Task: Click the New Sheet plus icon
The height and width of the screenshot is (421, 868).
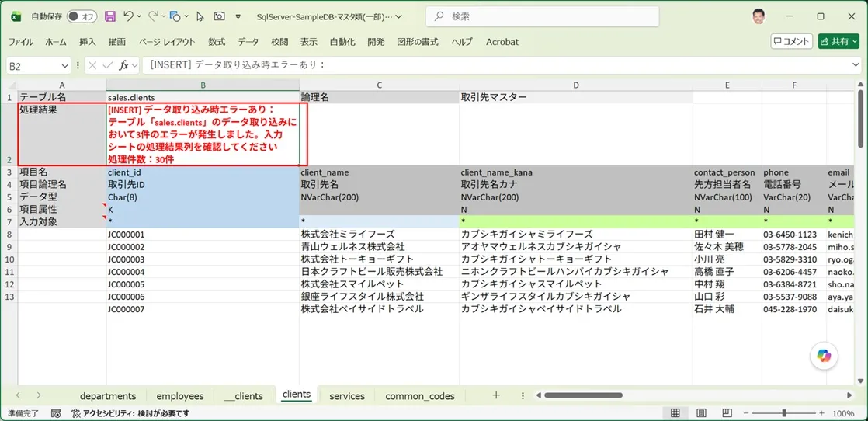Action: point(496,395)
